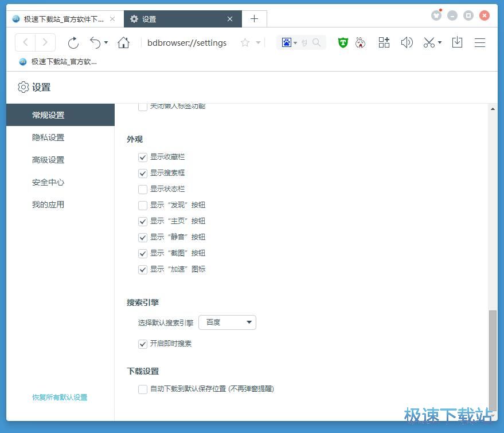
Task: Expand the screenshot scissors dropdown arrow
Action: 440,42
